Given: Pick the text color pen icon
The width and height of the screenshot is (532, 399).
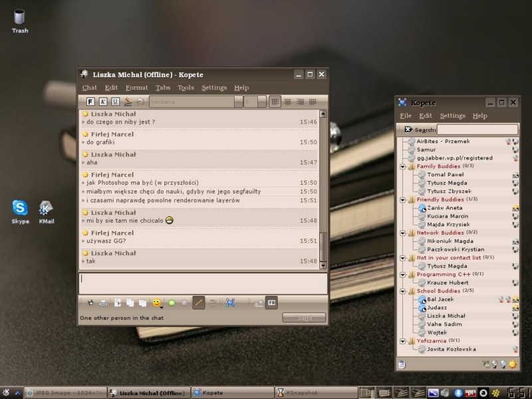Looking at the screenshot, I should 128,102.
